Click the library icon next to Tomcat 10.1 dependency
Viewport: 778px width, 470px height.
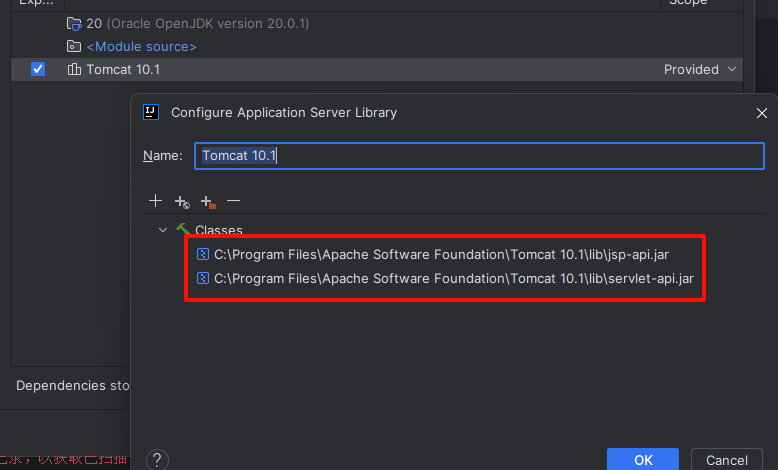[74, 69]
